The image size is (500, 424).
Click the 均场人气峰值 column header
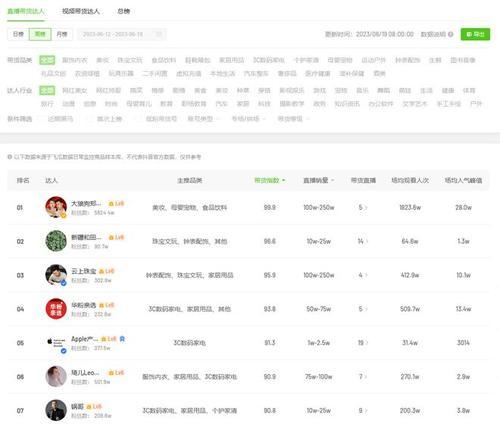click(x=463, y=180)
